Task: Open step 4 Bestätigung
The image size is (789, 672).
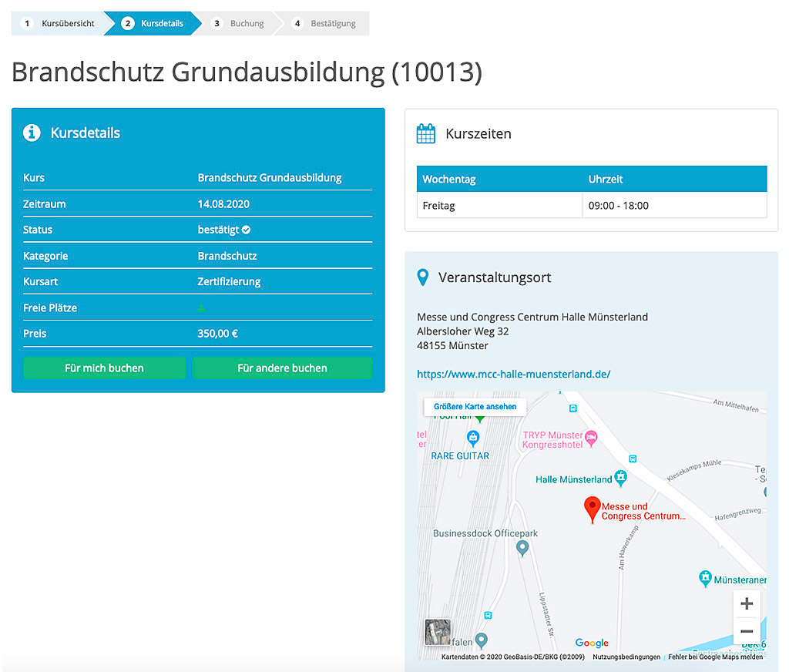Action: click(x=325, y=23)
